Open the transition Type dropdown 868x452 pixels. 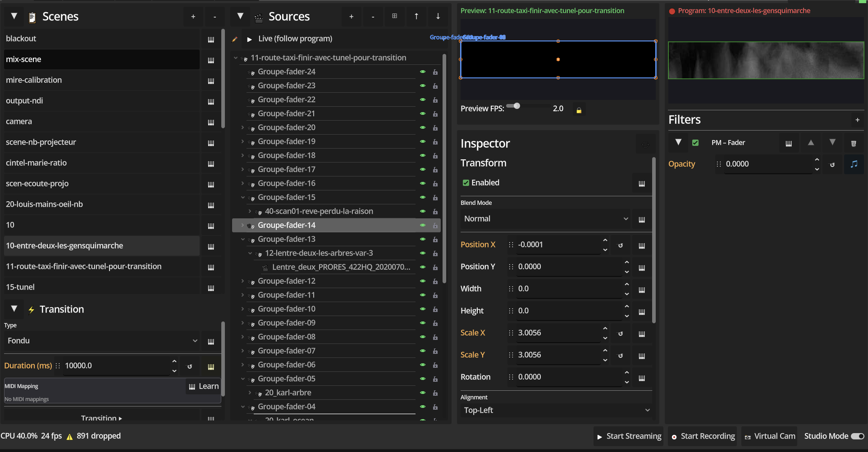click(x=102, y=341)
